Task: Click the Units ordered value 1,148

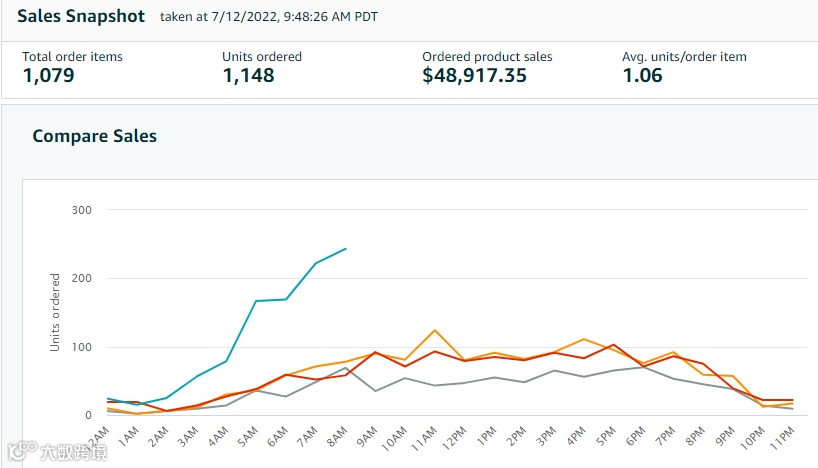Action: tap(248, 76)
